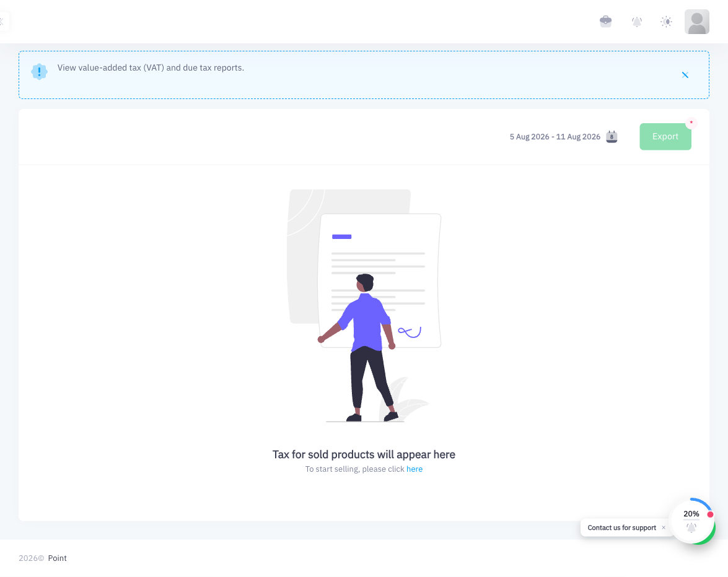Click the red asterisk badge on Export
Viewport: 728px width, 577px height.
[691, 123]
